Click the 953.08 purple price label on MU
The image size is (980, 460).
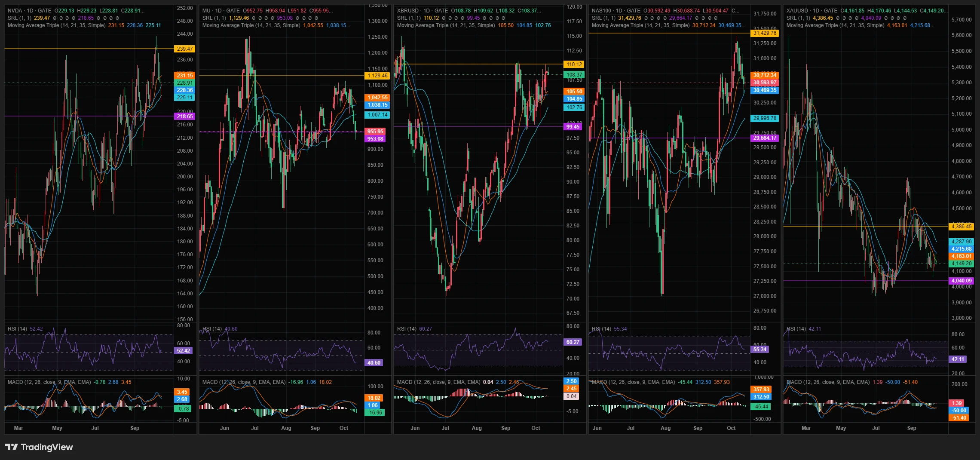coord(375,139)
